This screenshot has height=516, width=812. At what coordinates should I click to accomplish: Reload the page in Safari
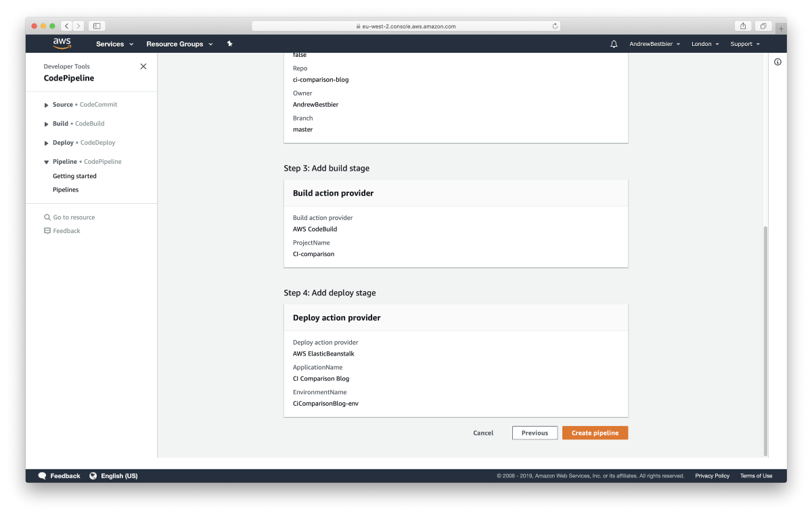556,26
